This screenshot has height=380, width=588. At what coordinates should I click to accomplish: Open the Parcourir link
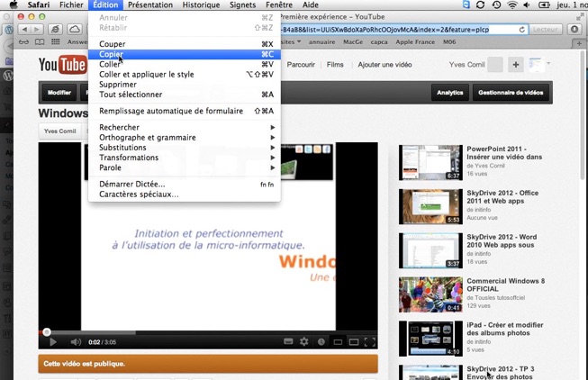pyautogui.click(x=301, y=65)
